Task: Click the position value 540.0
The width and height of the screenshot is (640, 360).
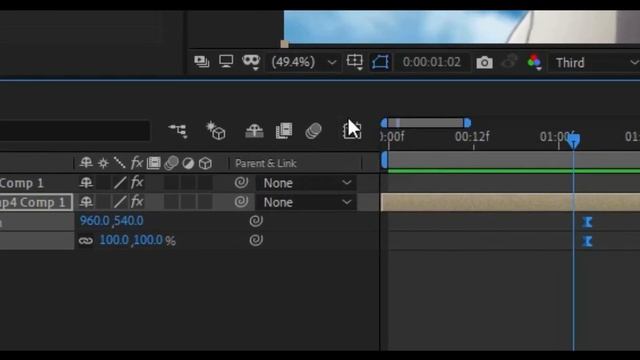Action: point(129,221)
